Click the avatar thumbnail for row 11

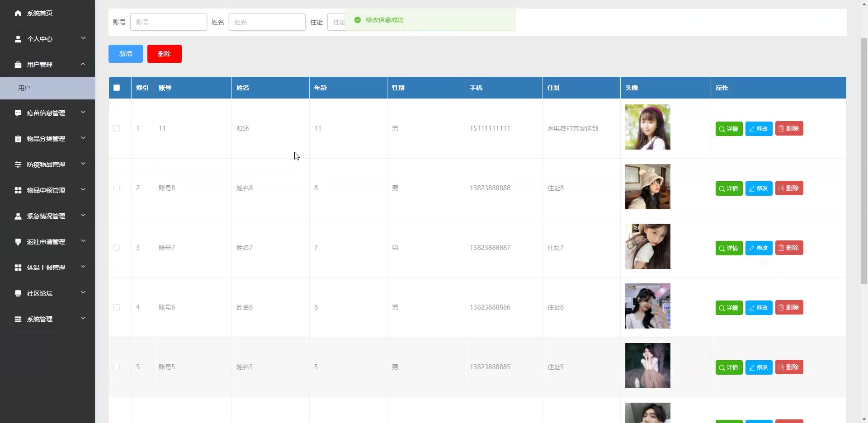[648, 127]
